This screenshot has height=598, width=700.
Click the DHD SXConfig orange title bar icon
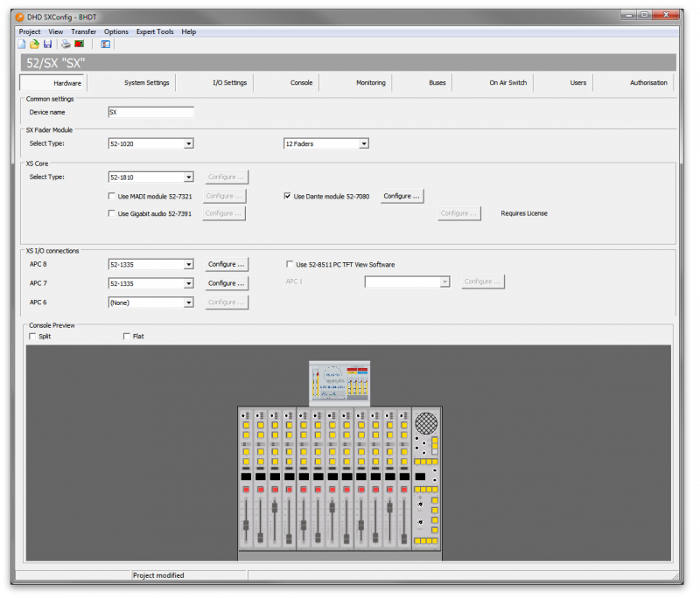pyautogui.click(x=19, y=17)
